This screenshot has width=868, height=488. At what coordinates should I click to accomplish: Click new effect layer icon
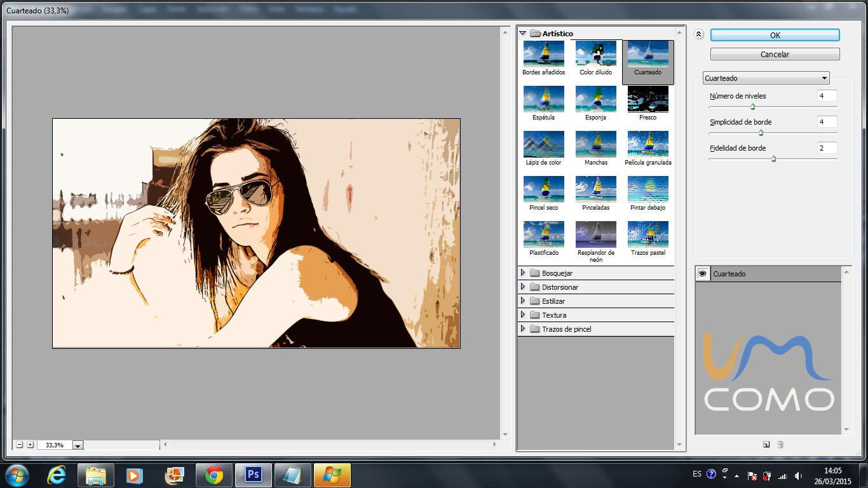pos(766,445)
